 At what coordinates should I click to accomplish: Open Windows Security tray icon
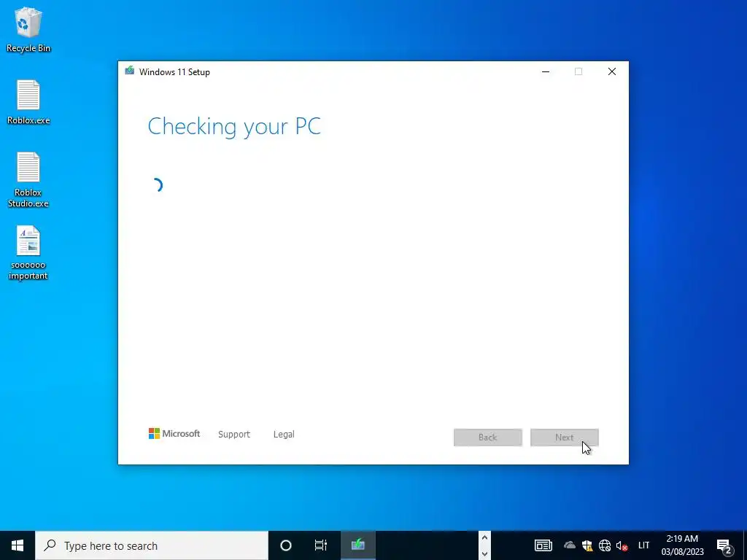click(587, 545)
